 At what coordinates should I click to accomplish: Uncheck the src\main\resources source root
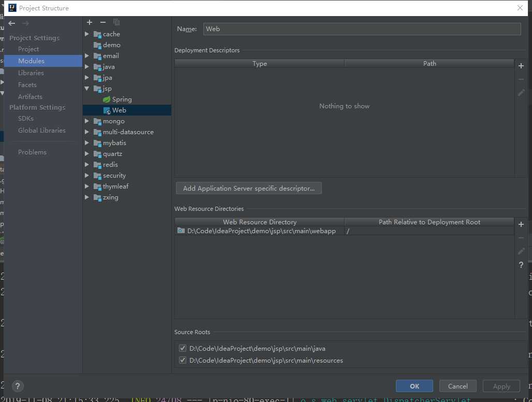tap(183, 360)
